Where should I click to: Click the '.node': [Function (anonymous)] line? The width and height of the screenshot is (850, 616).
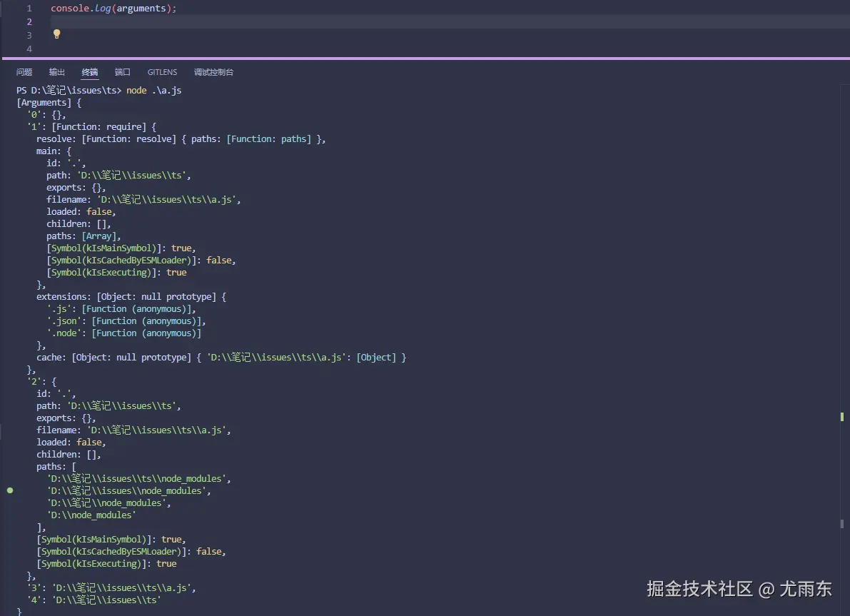[124, 333]
